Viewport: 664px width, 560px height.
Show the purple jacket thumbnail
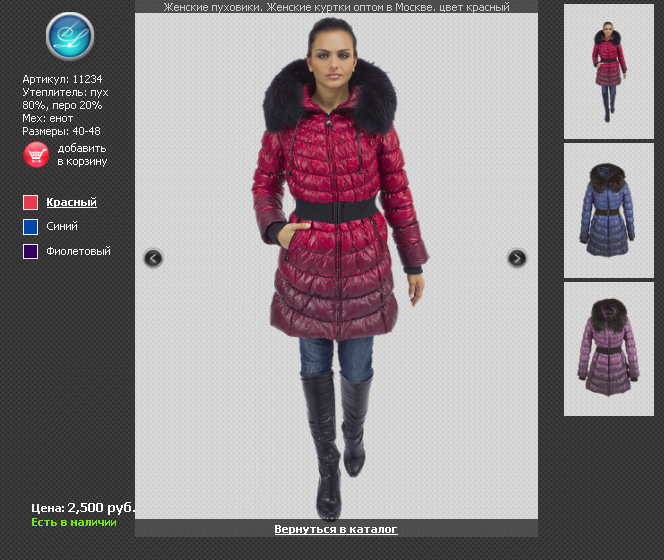point(608,349)
